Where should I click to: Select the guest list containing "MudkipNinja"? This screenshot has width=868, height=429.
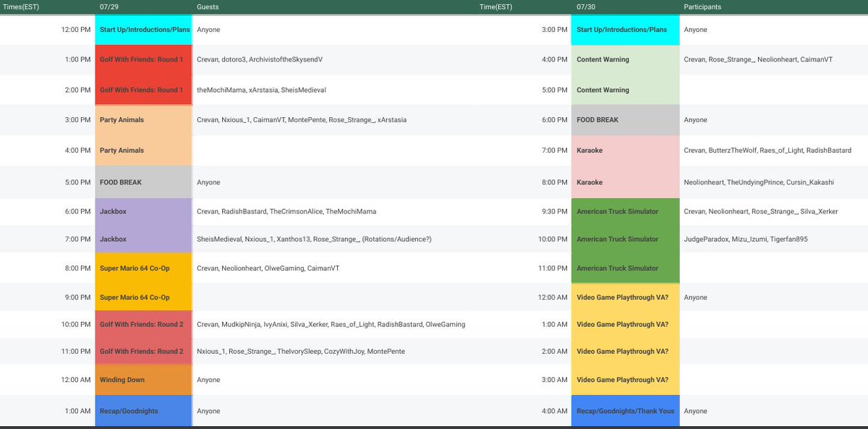pos(331,324)
